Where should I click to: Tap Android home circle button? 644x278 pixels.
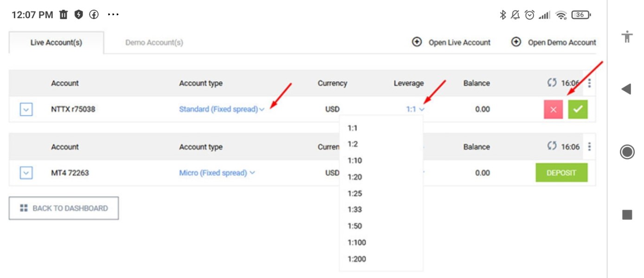coord(627,152)
